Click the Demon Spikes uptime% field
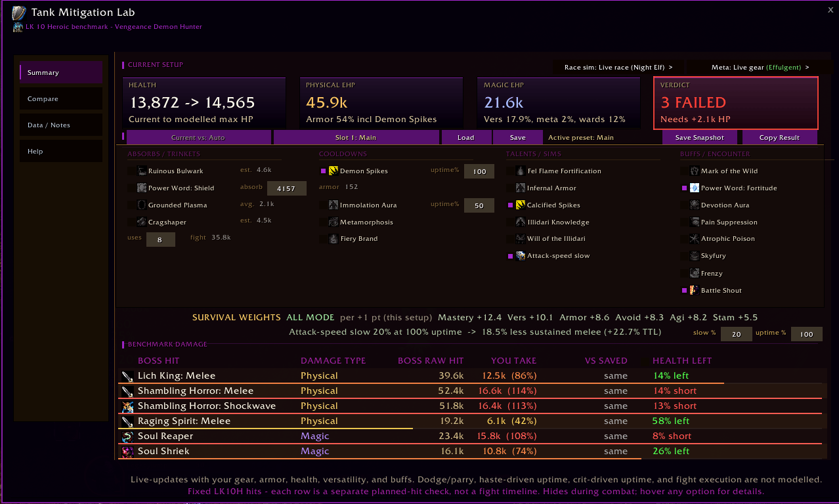 tap(479, 171)
